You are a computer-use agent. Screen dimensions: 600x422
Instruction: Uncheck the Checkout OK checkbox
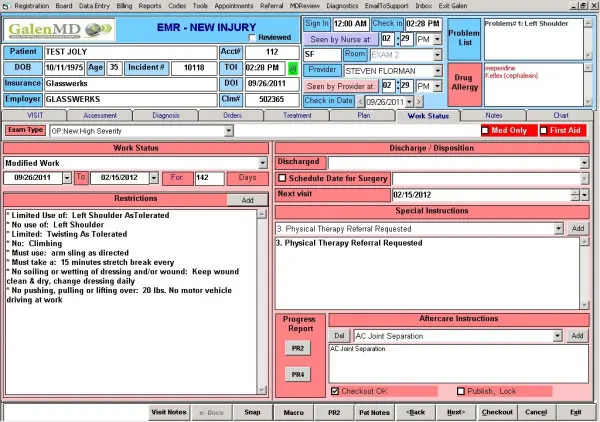pos(335,391)
